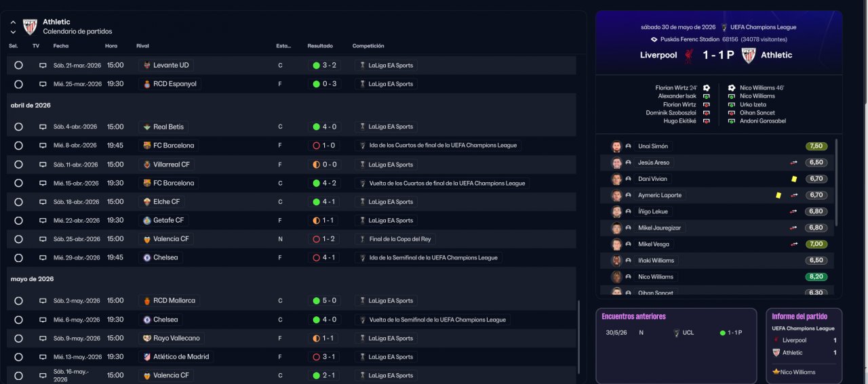The width and height of the screenshot is (868, 384).
Task: Open Vuelta de los Cuartos de final competition
Action: pyautogui.click(x=442, y=183)
